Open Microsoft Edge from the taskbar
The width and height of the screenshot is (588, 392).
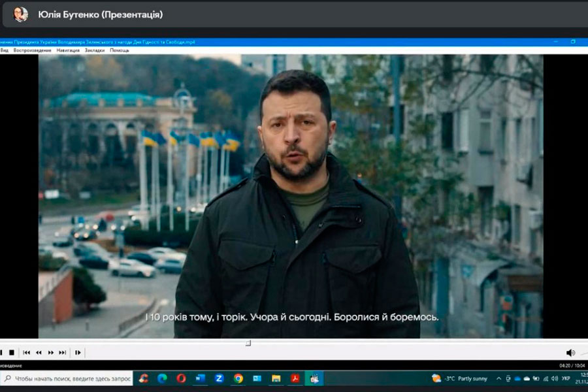162,378
